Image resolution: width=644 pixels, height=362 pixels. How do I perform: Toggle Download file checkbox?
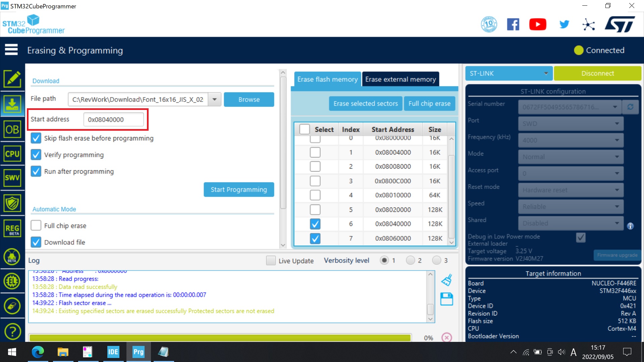[36, 242]
